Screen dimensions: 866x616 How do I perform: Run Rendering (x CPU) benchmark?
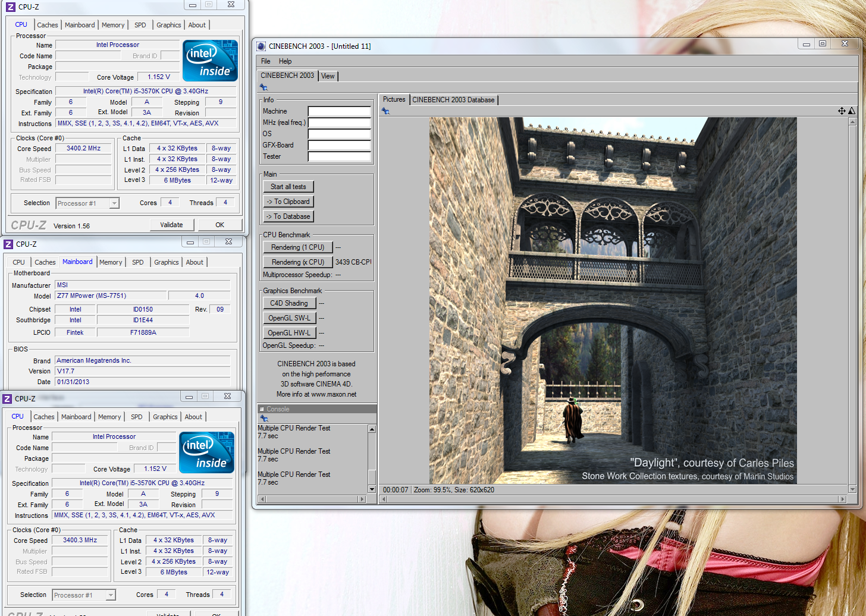[x=298, y=262]
